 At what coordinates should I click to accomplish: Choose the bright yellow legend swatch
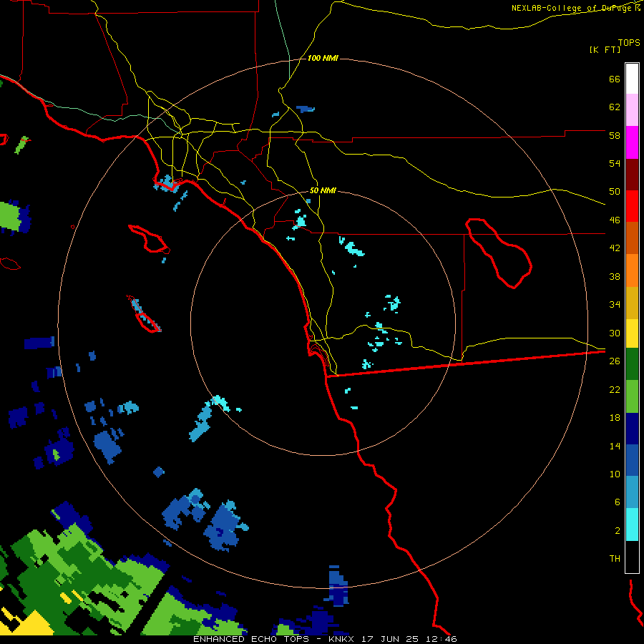[x=632, y=333]
